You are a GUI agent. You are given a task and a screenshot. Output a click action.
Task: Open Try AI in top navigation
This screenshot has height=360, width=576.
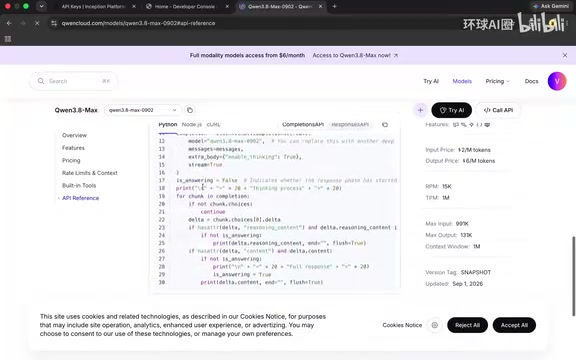(x=431, y=81)
